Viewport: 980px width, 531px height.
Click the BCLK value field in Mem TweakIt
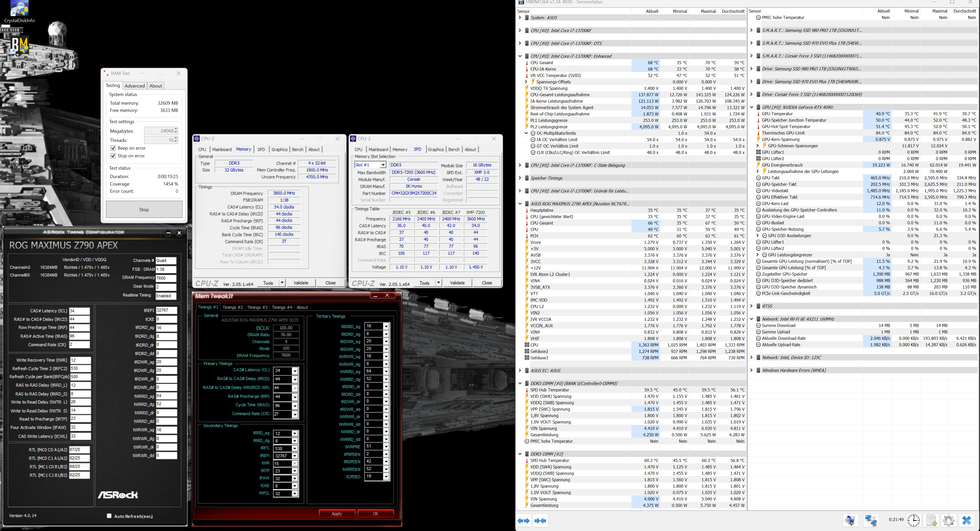pyautogui.click(x=286, y=328)
